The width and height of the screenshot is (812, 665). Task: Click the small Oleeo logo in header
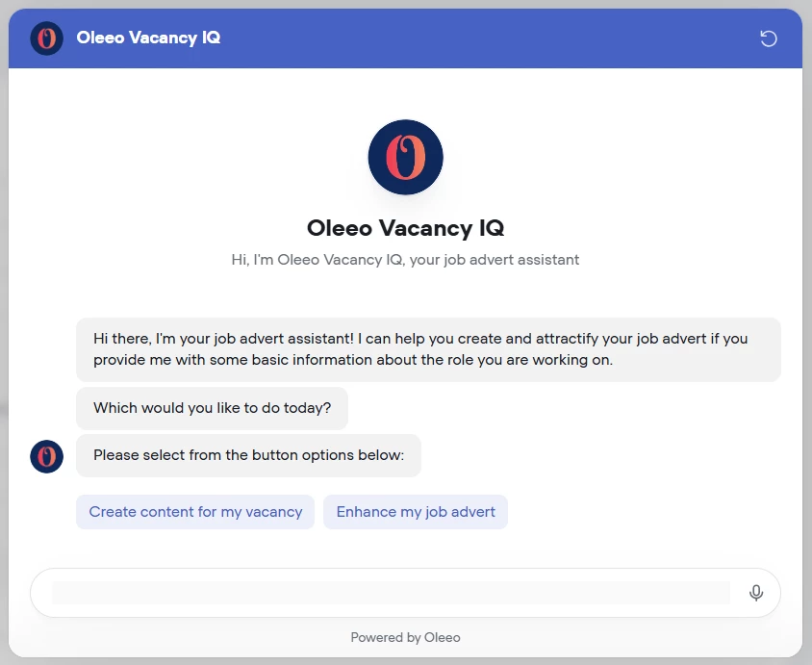coord(46,38)
